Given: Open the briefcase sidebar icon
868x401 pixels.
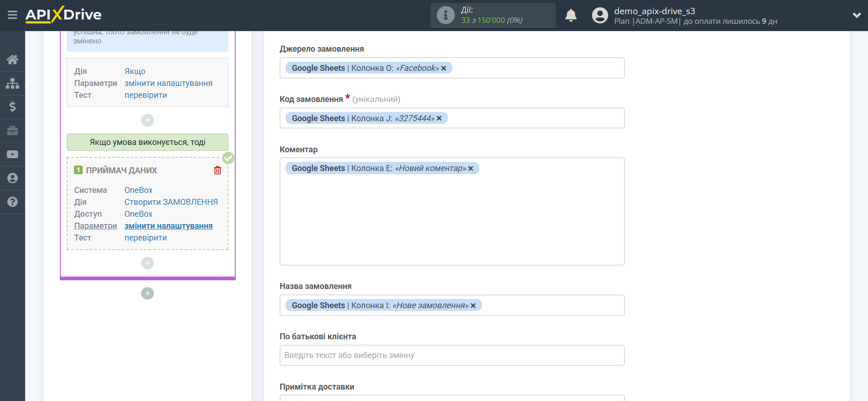Looking at the screenshot, I should click(x=12, y=131).
